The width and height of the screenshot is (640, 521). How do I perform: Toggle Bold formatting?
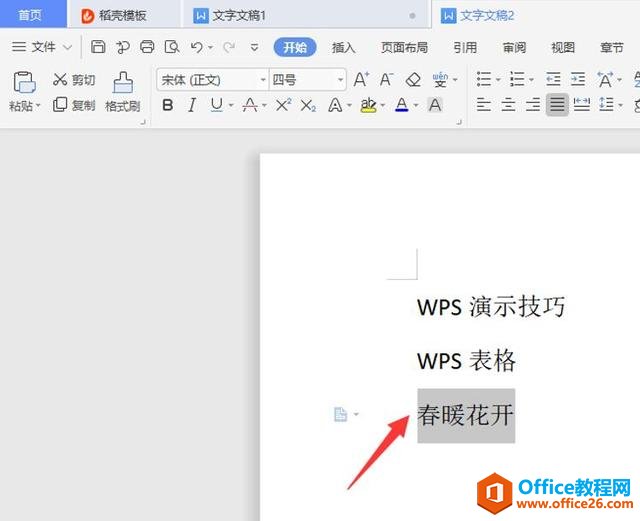click(167, 105)
